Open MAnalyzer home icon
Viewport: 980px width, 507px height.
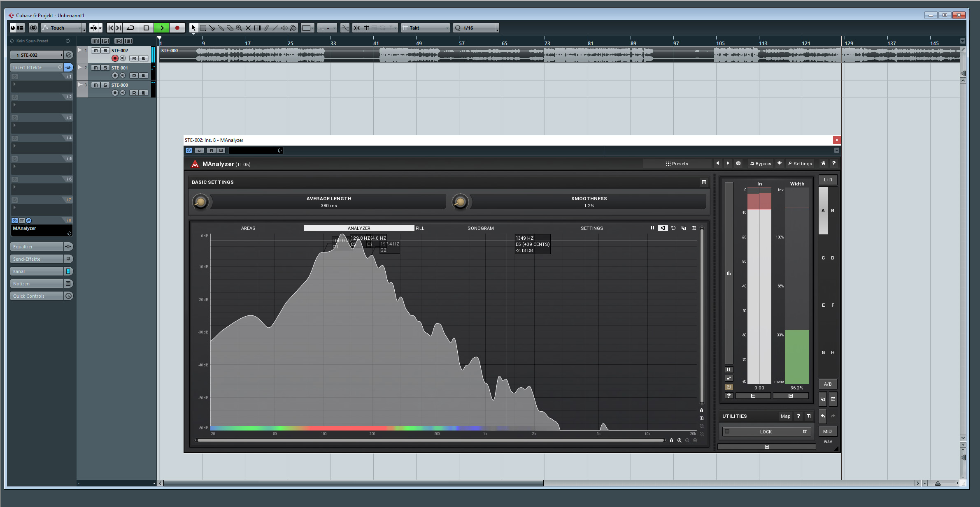pos(823,163)
